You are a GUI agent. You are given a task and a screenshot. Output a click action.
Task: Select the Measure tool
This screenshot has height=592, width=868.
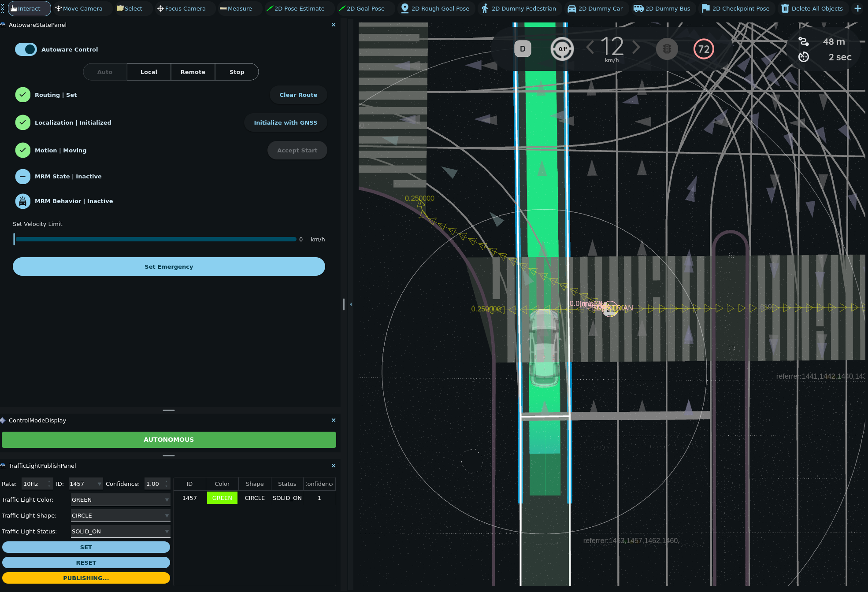point(236,8)
